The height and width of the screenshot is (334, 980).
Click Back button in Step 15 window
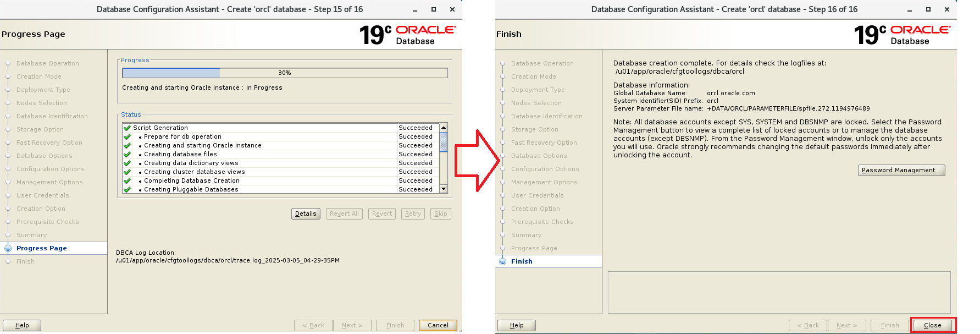313,325
